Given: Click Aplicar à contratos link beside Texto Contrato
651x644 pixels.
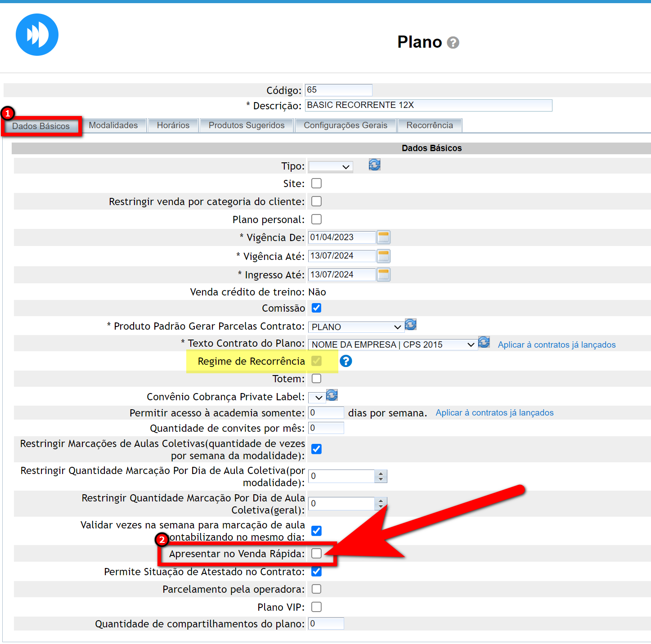Looking at the screenshot, I should click(557, 345).
